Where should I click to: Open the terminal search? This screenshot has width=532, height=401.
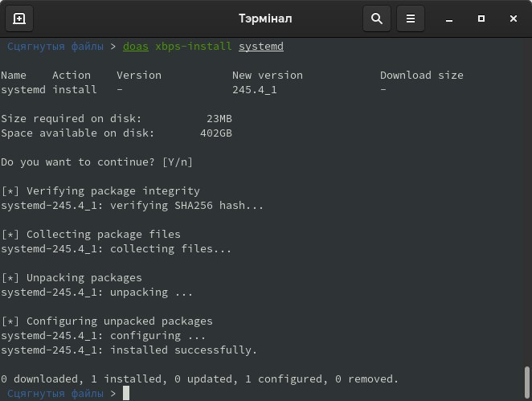[x=377, y=18]
